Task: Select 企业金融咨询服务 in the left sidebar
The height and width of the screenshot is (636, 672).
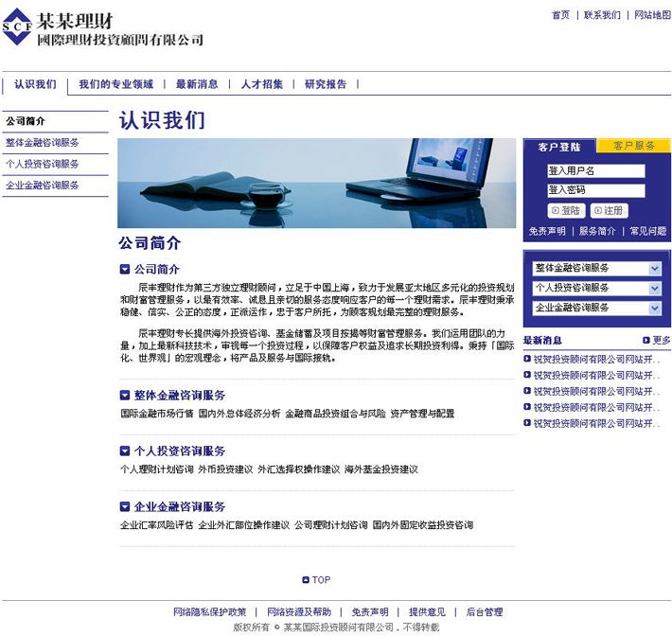Action: [42, 185]
